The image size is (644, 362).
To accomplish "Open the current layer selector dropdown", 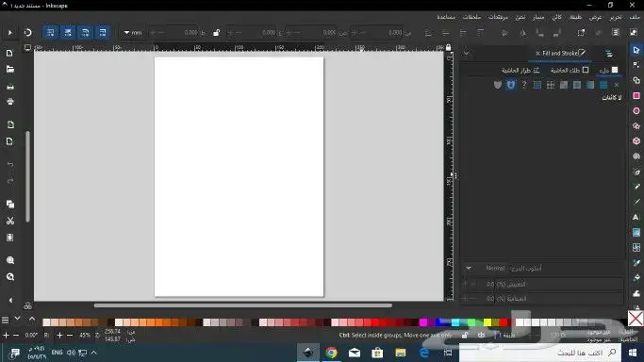I will 506,336.
